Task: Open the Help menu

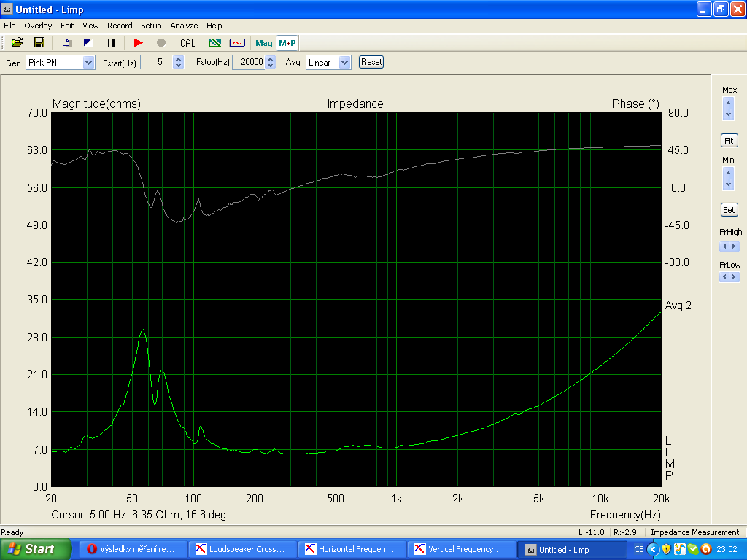Action: pos(214,26)
